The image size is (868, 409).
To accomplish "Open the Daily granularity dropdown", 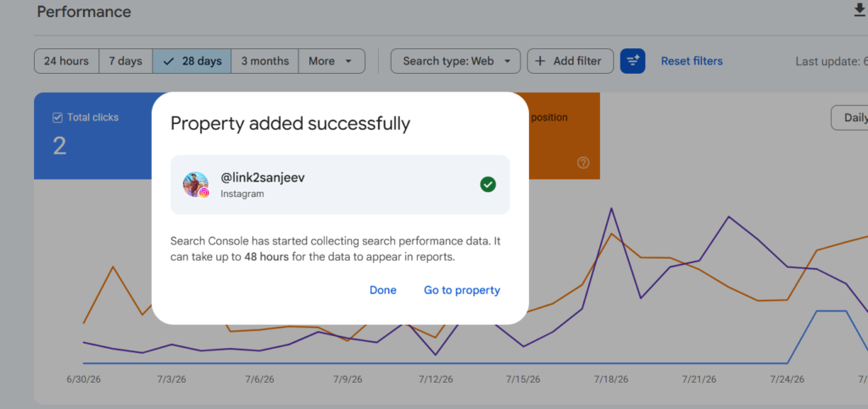I will tap(849, 117).
